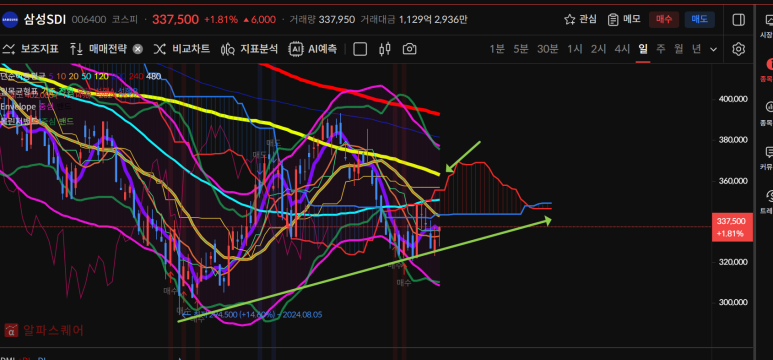Select the 월 monthly timeframe

tap(679, 49)
